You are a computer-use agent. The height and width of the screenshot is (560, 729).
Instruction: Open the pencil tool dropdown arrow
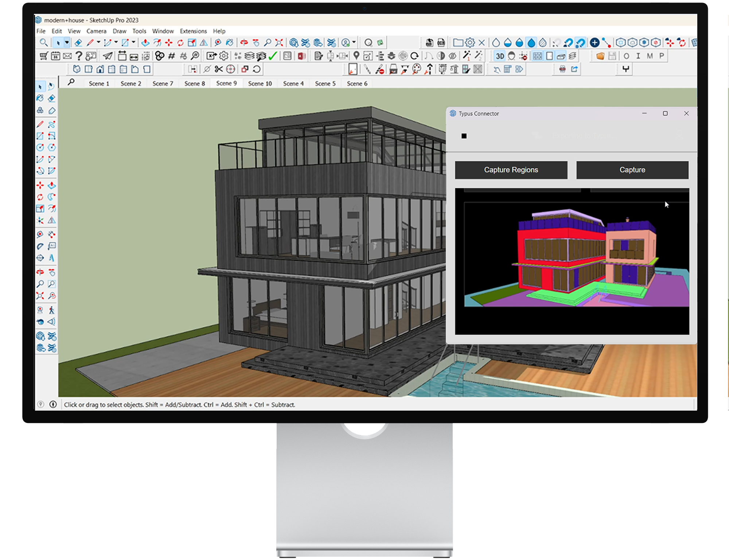tap(98, 42)
